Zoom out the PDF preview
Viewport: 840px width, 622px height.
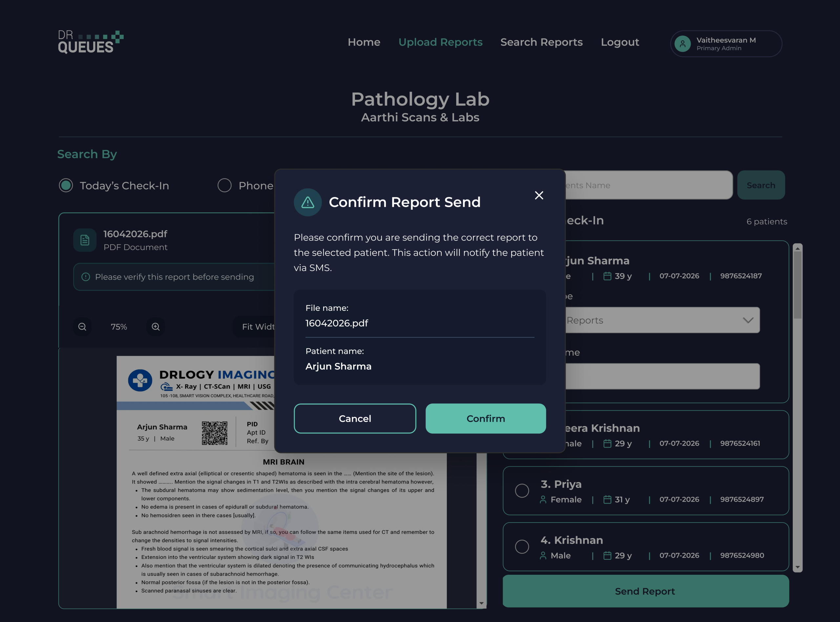pyautogui.click(x=82, y=327)
